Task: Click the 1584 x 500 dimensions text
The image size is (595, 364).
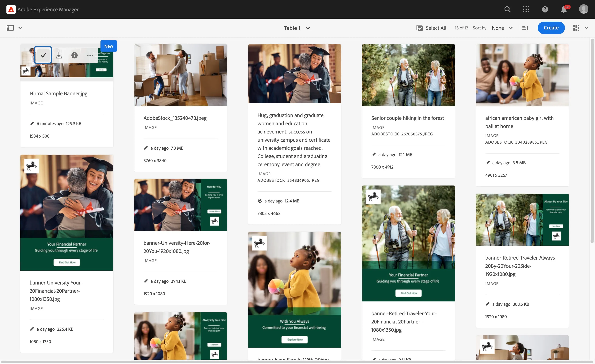Action: (x=39, y=136)
